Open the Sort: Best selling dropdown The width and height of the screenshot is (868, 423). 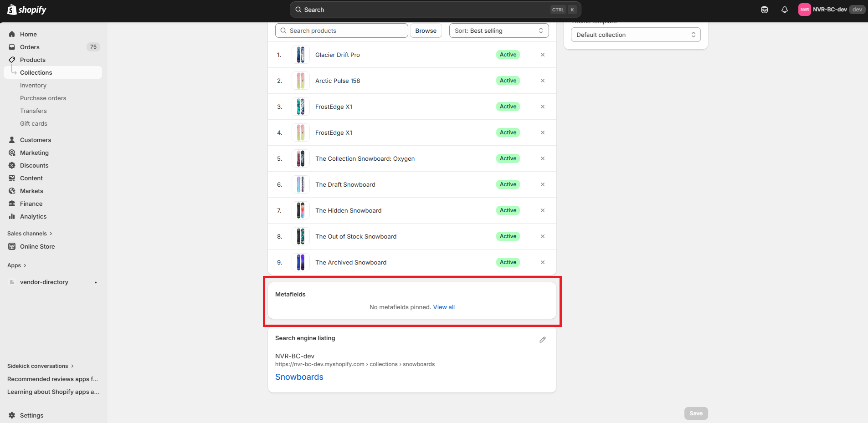499,31
